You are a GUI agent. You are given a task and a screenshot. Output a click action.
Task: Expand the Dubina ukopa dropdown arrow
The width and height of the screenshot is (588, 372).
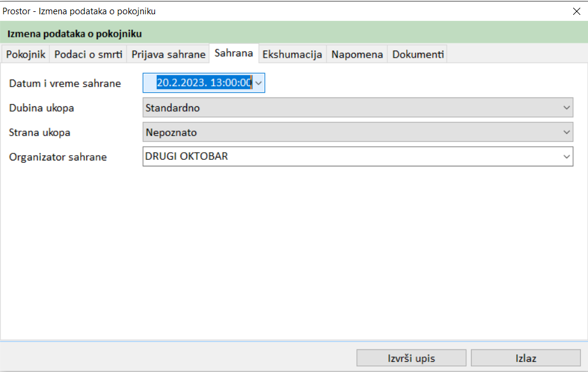(566, 108)
